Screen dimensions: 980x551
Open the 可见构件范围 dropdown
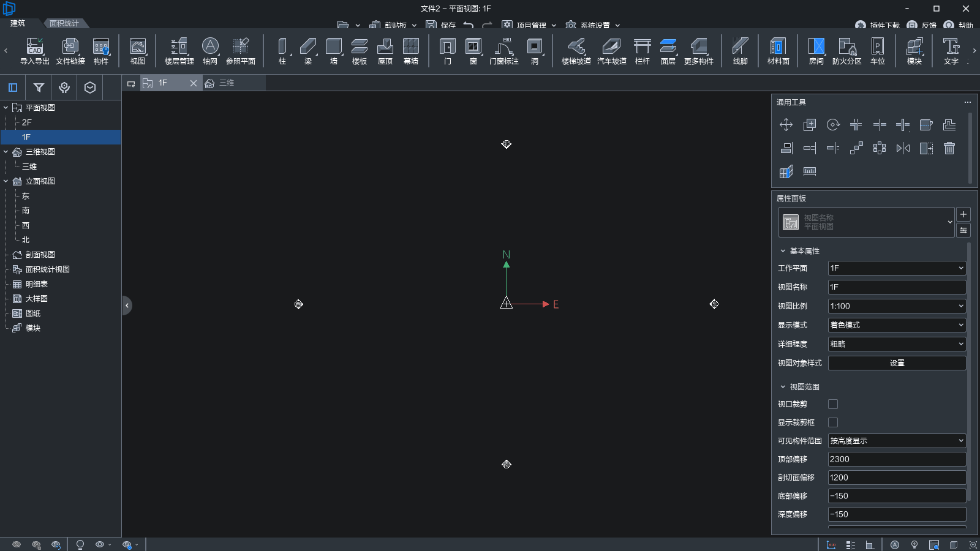(897, 441)
